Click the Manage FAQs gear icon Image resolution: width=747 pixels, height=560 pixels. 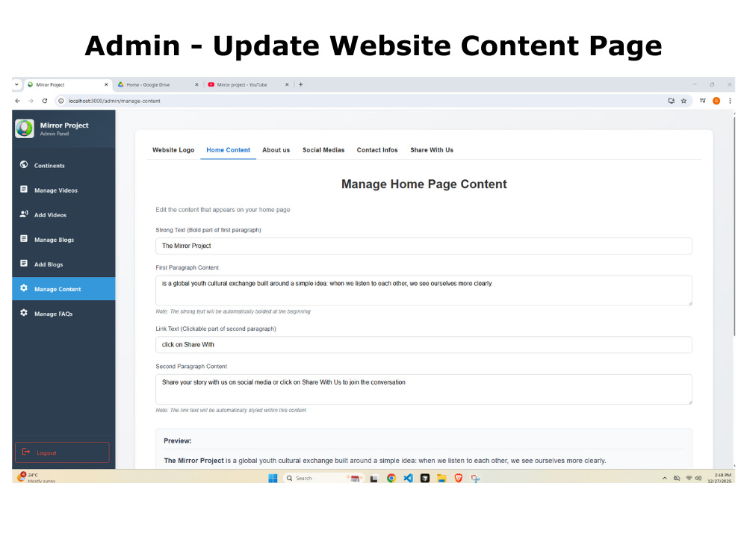(x=24, y=314)
